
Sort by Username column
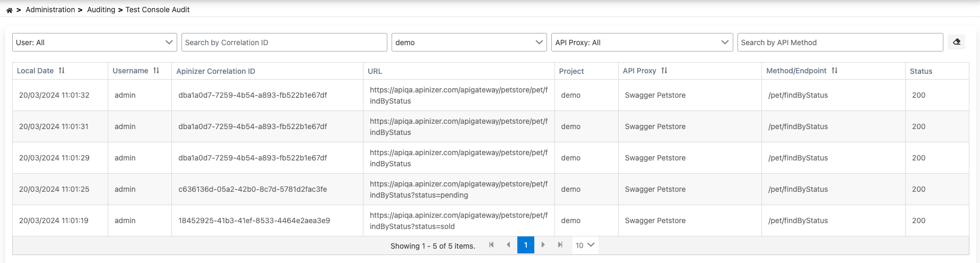click(156, 71)
